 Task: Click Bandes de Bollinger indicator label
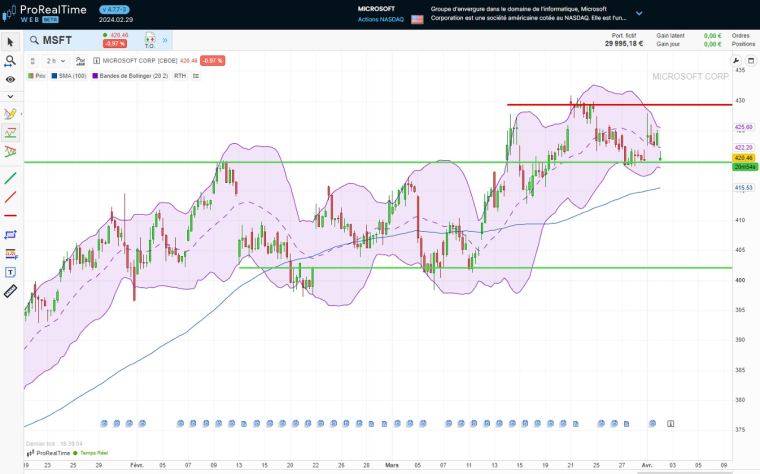tap(133, 75)
